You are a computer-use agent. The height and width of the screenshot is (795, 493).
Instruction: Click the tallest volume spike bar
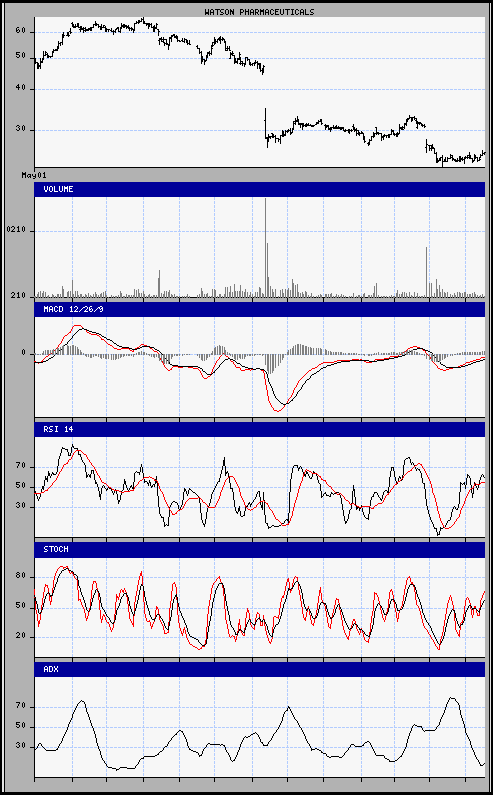(x=265, y=247)
